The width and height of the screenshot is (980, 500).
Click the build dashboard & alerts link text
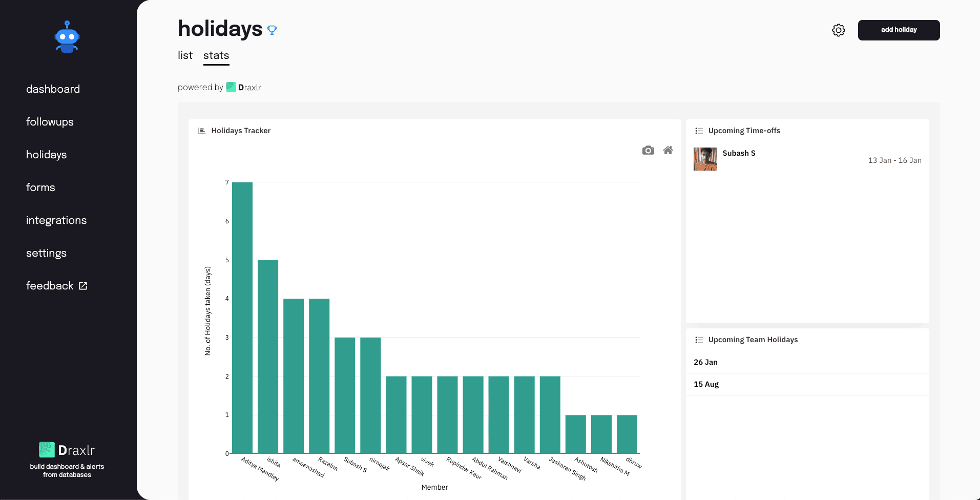pyautogui.click(x=67, y=471)
